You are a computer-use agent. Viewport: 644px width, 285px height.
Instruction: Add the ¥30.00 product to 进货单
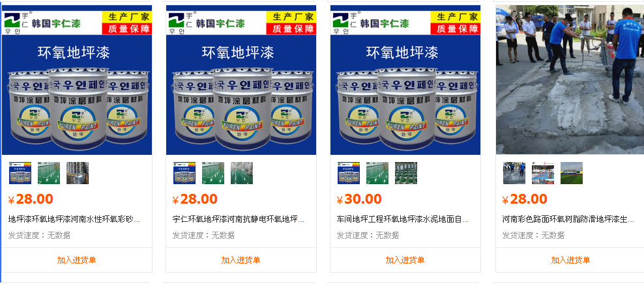tap(405, 260)
